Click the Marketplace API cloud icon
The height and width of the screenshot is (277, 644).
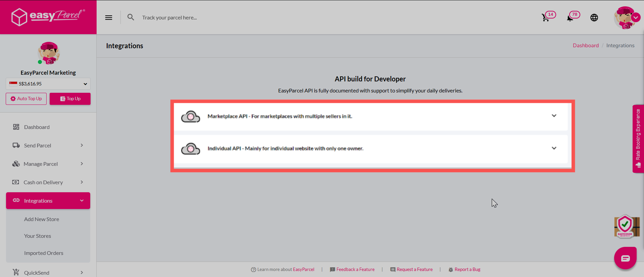point(191,117)
